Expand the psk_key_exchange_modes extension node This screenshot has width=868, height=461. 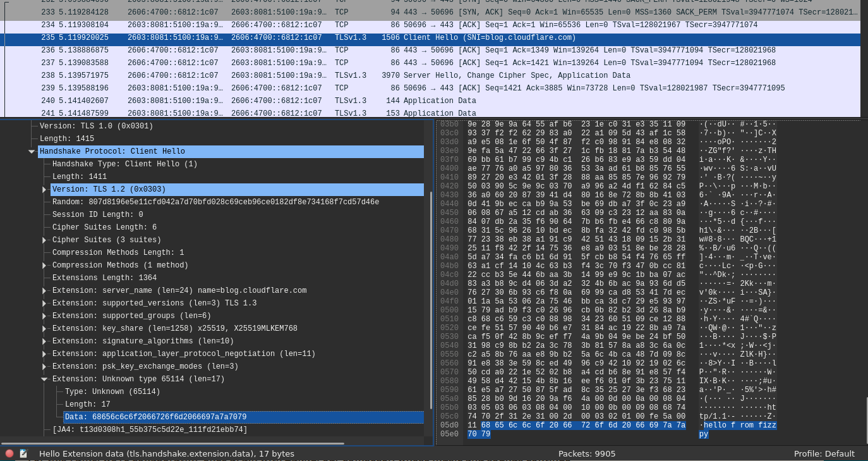[x=44, y=367]
